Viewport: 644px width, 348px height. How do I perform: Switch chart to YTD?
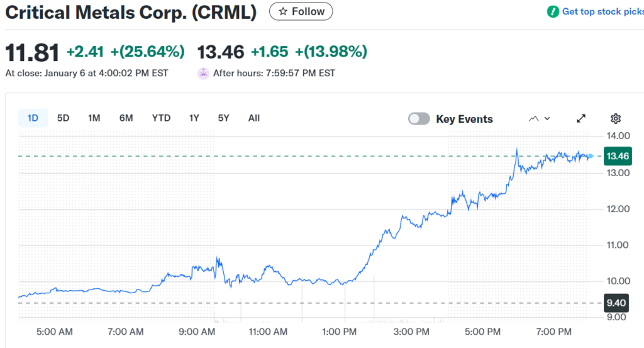click(x=161, y=118)
